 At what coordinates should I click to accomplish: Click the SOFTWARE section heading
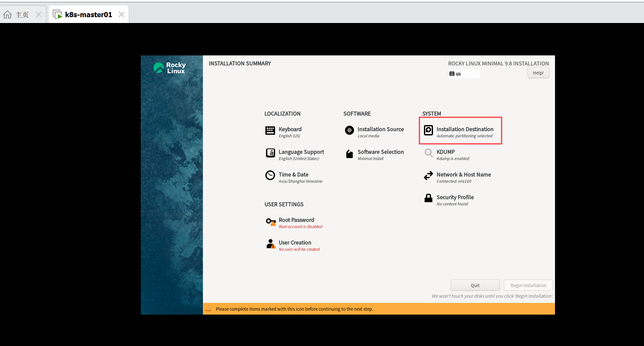(357, 114)
